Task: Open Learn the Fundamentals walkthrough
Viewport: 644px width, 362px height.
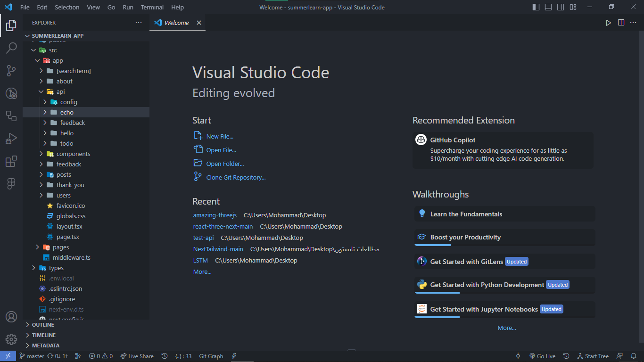Action: pyautogui.click(x=504, y=214)
